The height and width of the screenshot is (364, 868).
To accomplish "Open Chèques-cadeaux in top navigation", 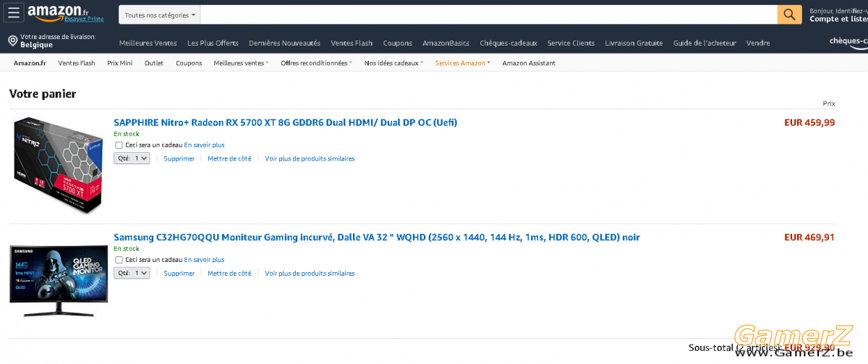I will 509,43.
